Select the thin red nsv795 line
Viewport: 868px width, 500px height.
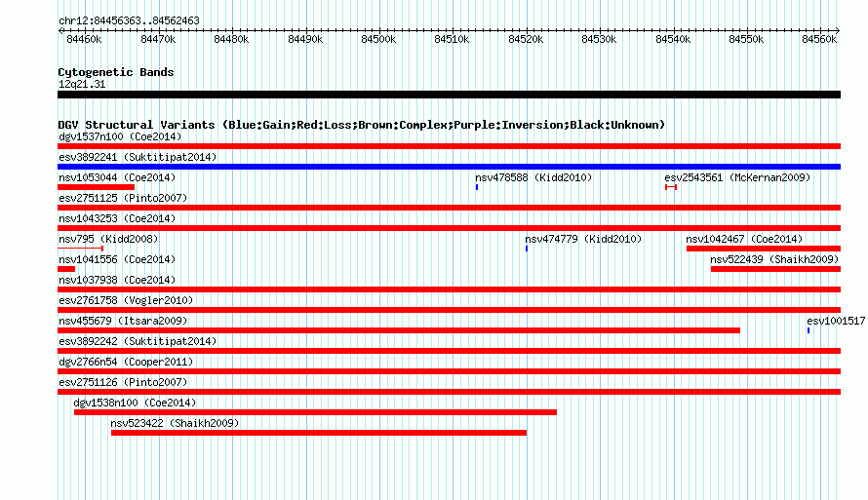pos(81,249)
